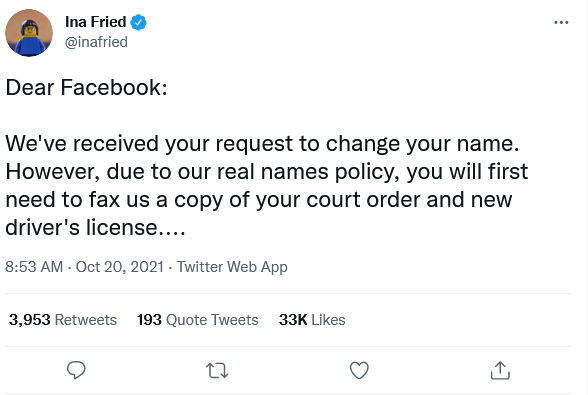Open the LEGO figure profile picture
This screenshot has width=588, height=395.
pyautogui.click(x=29, y=33)
